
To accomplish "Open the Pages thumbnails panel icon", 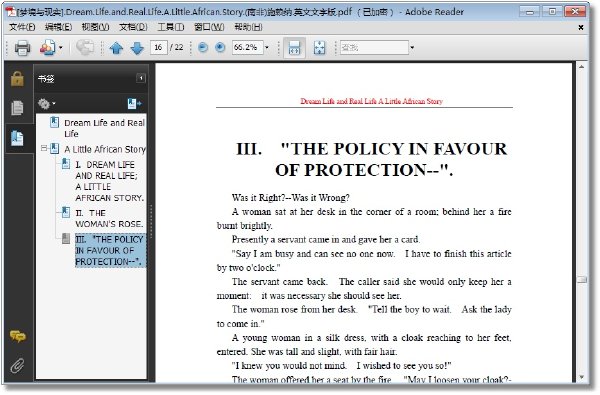I will tap(17, 108).
